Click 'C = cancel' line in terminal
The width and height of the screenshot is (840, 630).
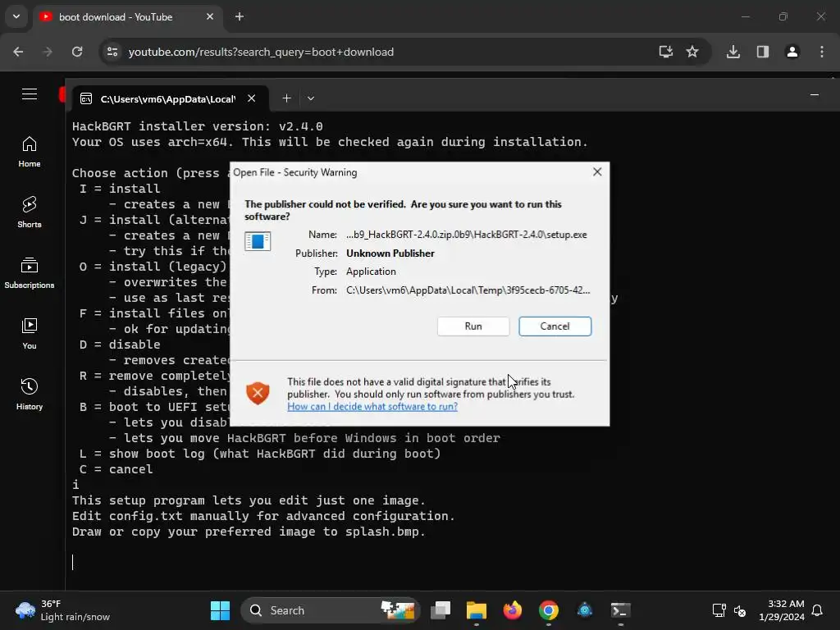116,469
